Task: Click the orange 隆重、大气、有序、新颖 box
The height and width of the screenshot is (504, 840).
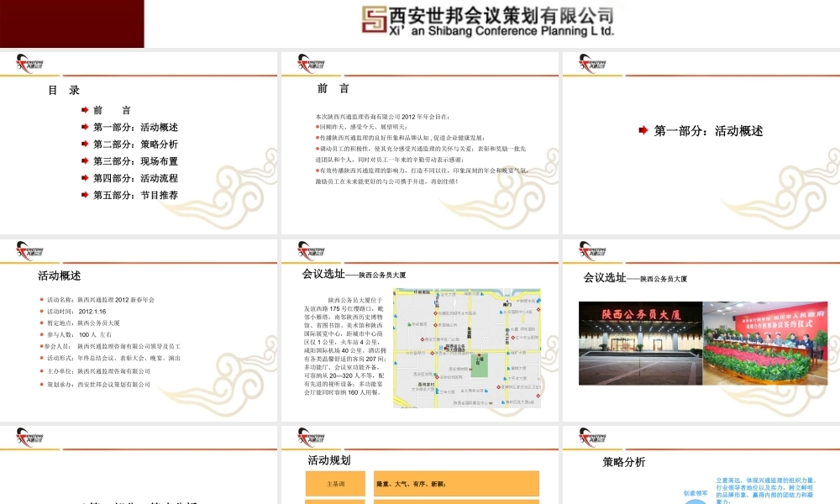Action: (x=456, y=484)
